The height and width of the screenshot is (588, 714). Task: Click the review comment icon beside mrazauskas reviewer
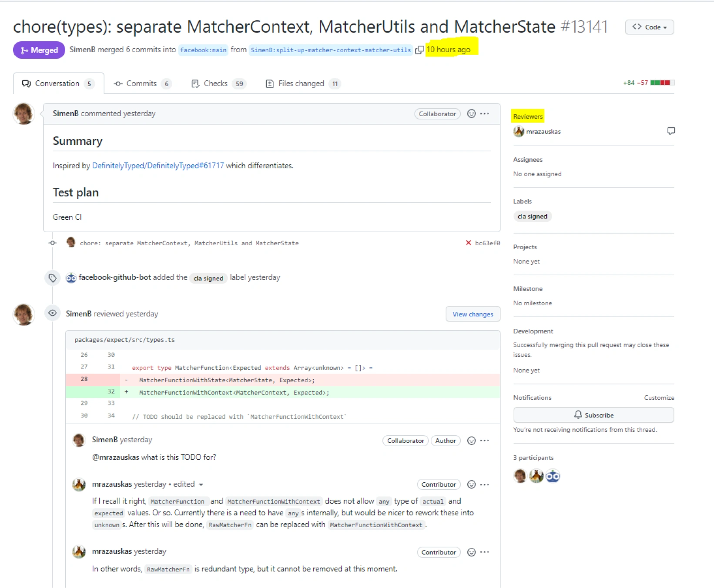pyautogui.click(x=671, y=131)
